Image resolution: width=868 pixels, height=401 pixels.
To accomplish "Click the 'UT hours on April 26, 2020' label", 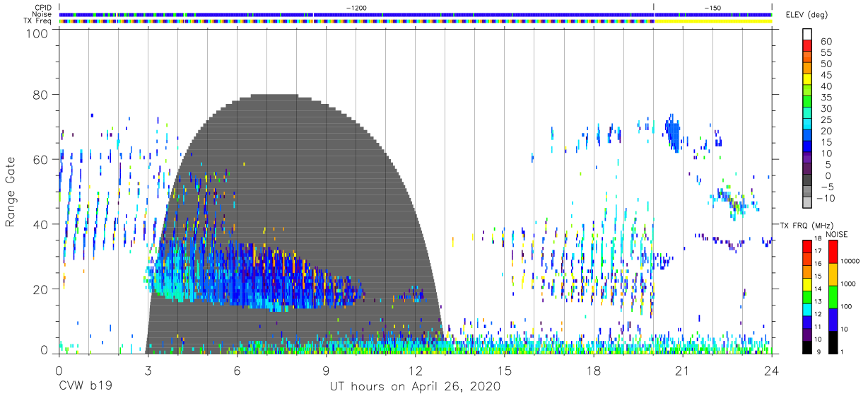I will pos(415,387).
